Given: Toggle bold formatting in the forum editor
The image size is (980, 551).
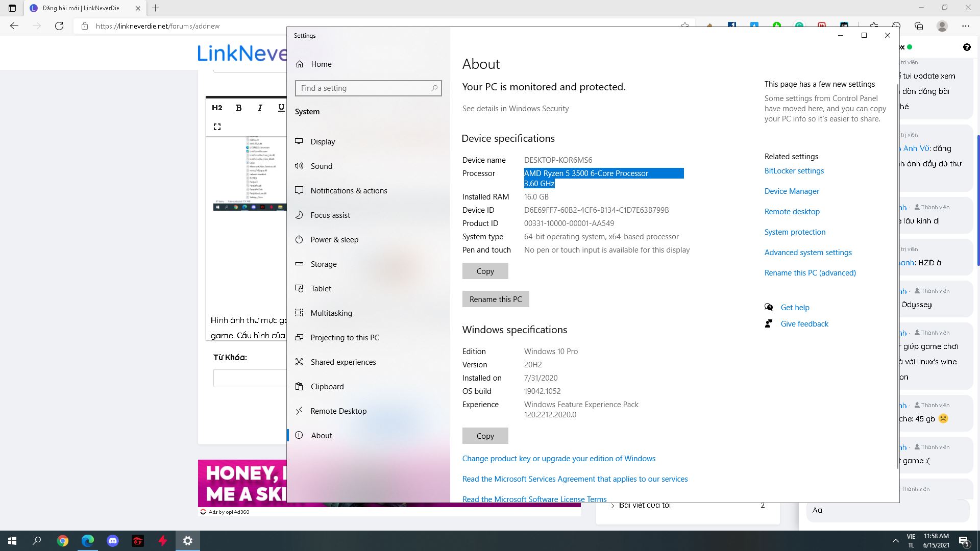Looking at the screenshot, I should click(238, 108).
